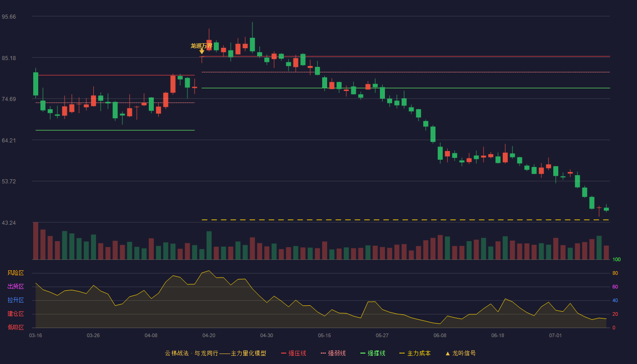The height and width of the screenshot is (364, 637).
Task: Select the 建仓区 zone label
Action: [15, 314]
